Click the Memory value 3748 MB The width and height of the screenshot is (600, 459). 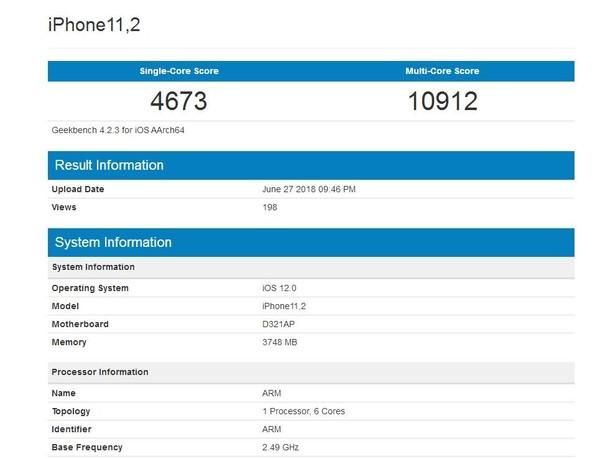pos(279,342)
